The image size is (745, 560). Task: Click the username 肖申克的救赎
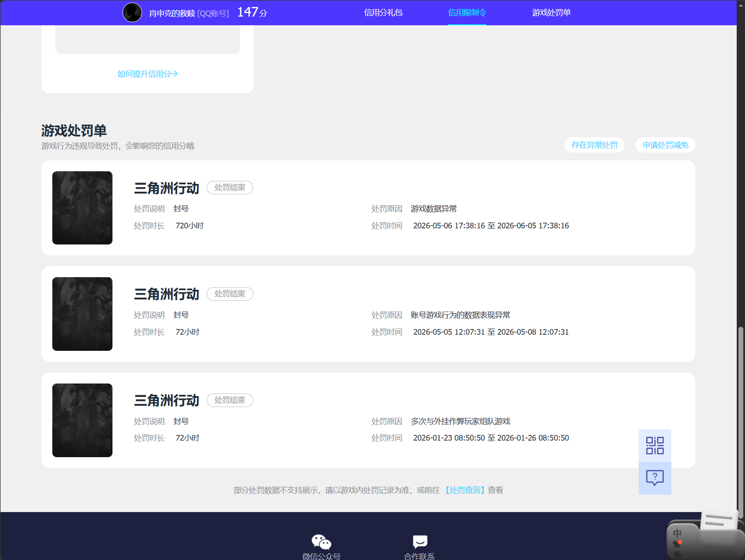[x=172, y=14]
